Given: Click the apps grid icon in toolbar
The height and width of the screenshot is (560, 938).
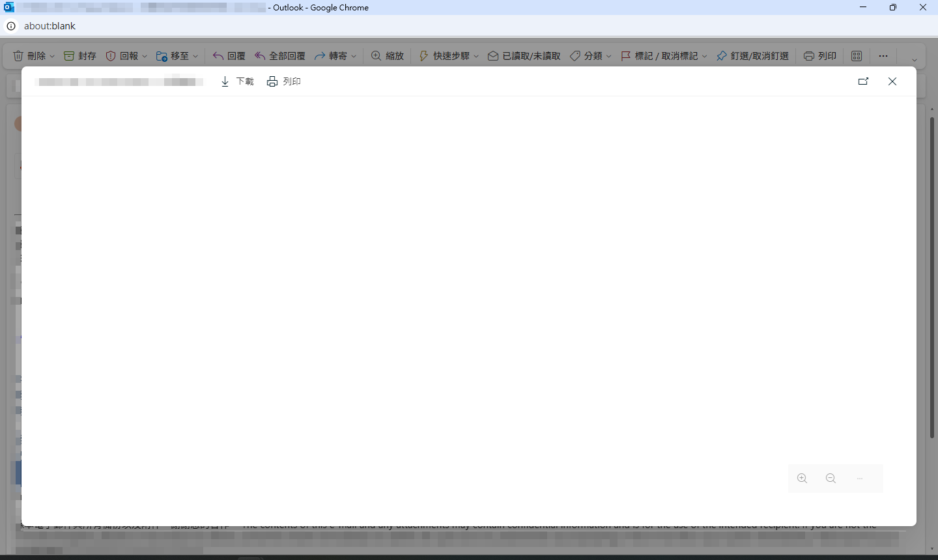Looking at the screenshot, I should click(x=857, y=56).
